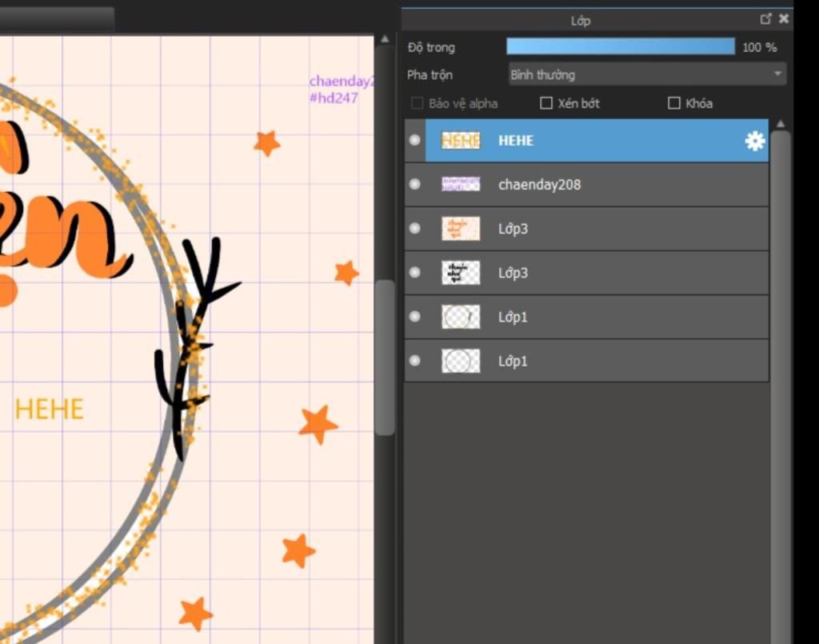This screenshot has width=819, height=644.
Task: Close the Lớp layer panel
Action: 784,19
